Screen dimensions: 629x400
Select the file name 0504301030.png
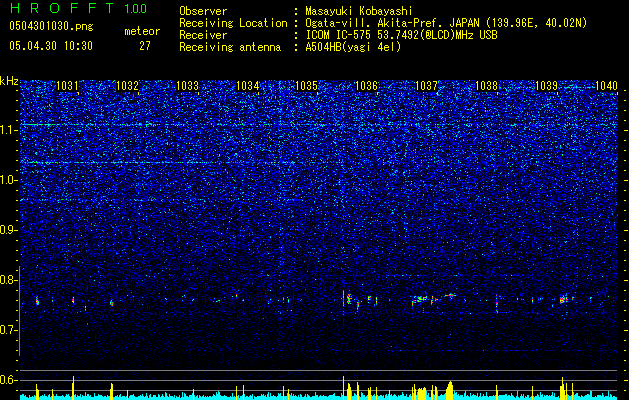tap(51, 27)
